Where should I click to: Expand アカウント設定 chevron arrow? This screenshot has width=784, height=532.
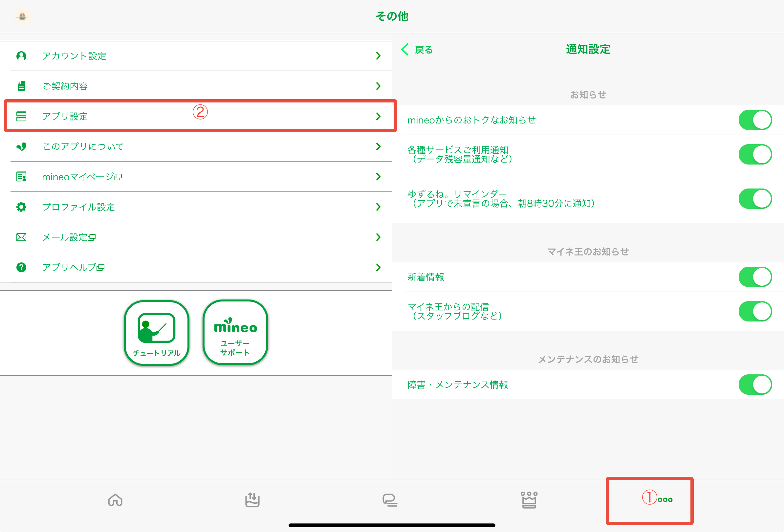click(378, 56)
